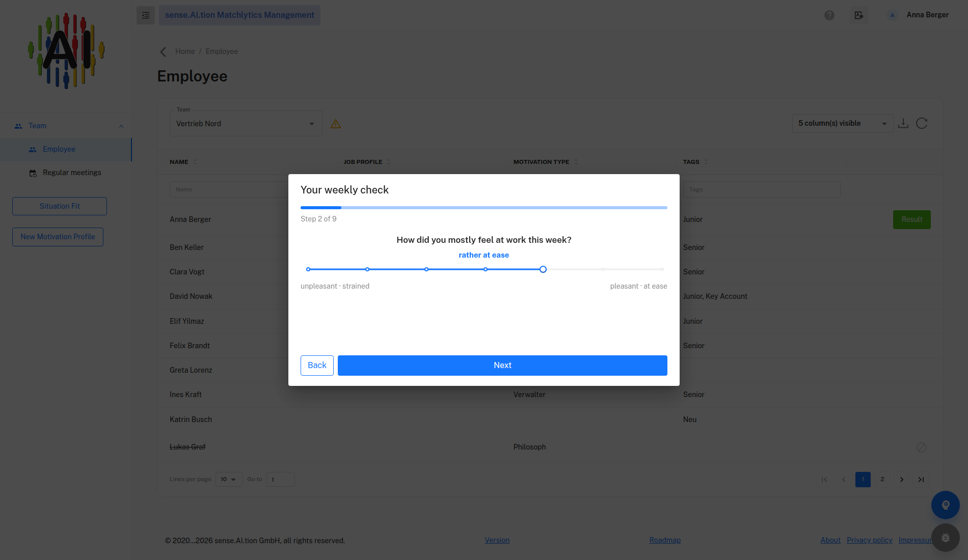
Task: Go to next page arrow
Action: pyautogui.click(x=902, y=480)
